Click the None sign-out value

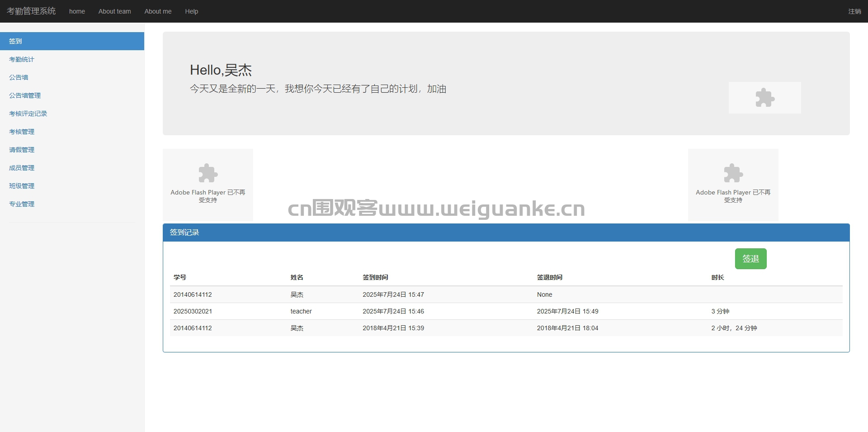(544, 294)
